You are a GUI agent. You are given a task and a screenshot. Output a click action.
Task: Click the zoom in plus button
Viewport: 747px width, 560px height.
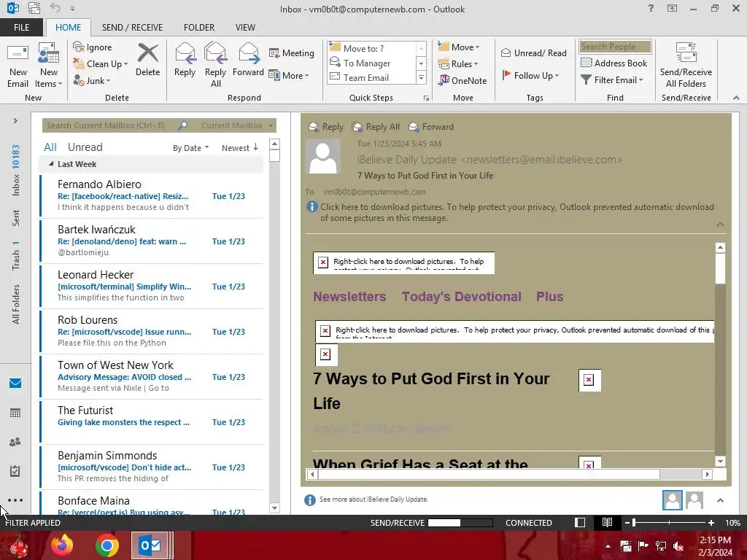(711, 523)
